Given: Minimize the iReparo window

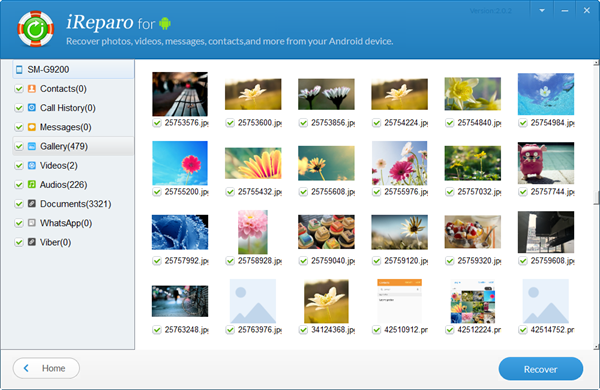Looking at the screenshot, I should pyautogui.click(x=564, y=10).
